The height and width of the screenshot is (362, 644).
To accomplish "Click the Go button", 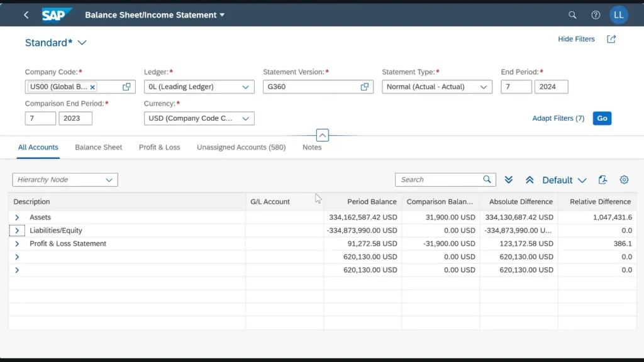I will point(602,118).
